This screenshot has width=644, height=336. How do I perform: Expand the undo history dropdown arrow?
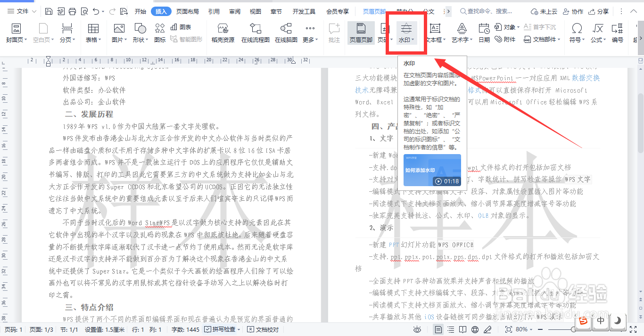(x=103, y=11)
